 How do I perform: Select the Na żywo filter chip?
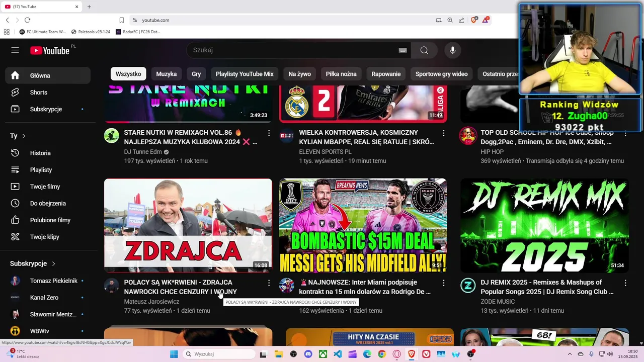(x=300, y=74)
